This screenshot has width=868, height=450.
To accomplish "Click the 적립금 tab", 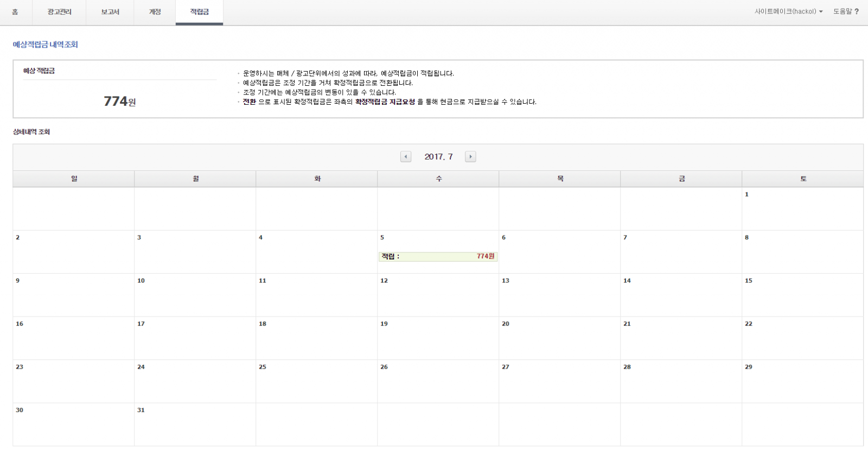I will click(x=199, y=12).
